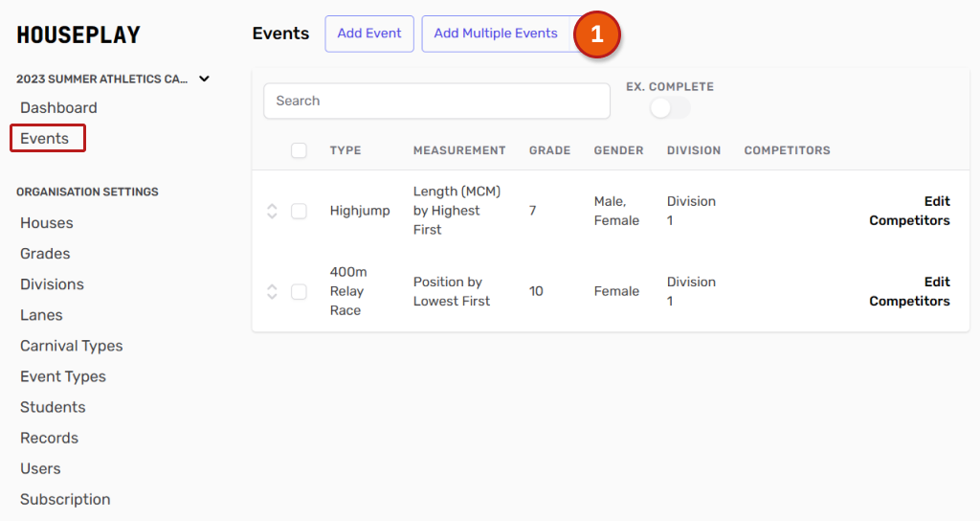Go to Events in the sidebar
This screenshot has height=521, width=980.
(x=45, y=139)
